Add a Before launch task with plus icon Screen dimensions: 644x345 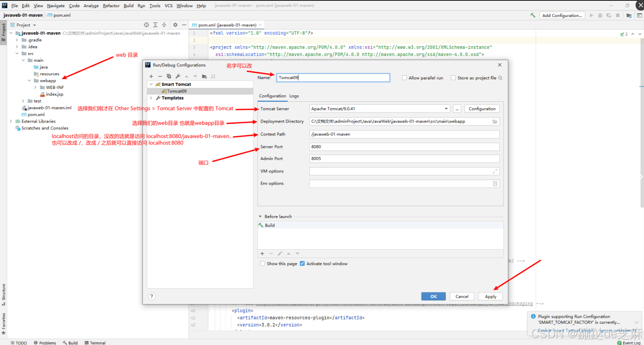pos(262,253)
